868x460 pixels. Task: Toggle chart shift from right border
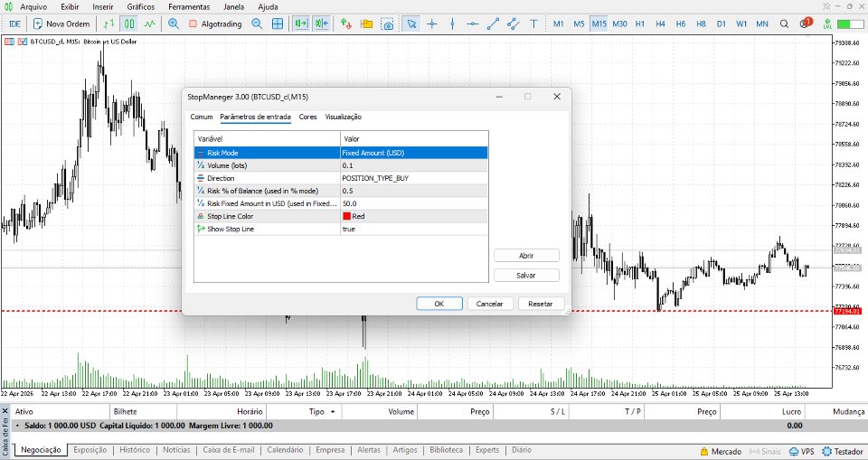(x=322, y=23)
